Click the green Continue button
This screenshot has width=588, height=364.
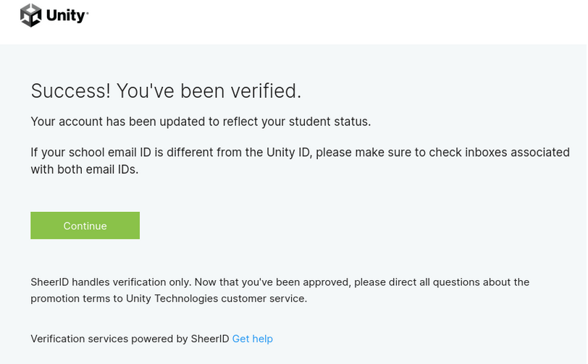pos(85,225)
